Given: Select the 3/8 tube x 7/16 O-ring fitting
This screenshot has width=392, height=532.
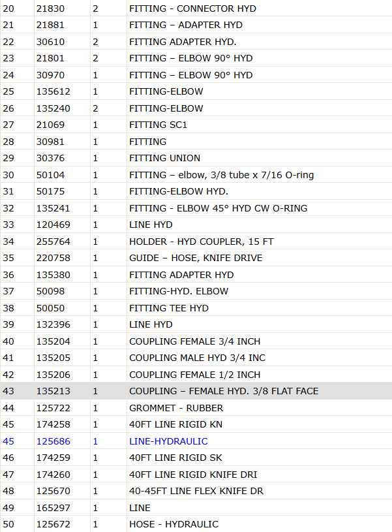Looking at the screenshot, I should 221,175.
